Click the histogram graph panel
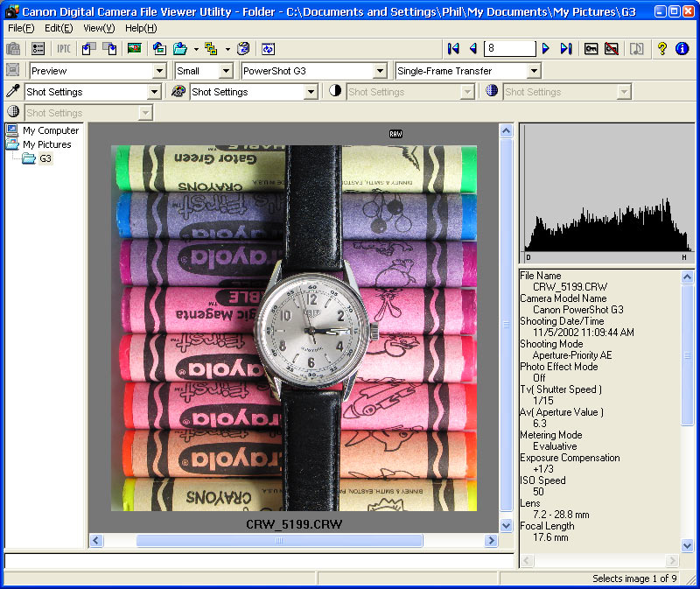Viewport: 700px width, 589px height. (607, 193)
